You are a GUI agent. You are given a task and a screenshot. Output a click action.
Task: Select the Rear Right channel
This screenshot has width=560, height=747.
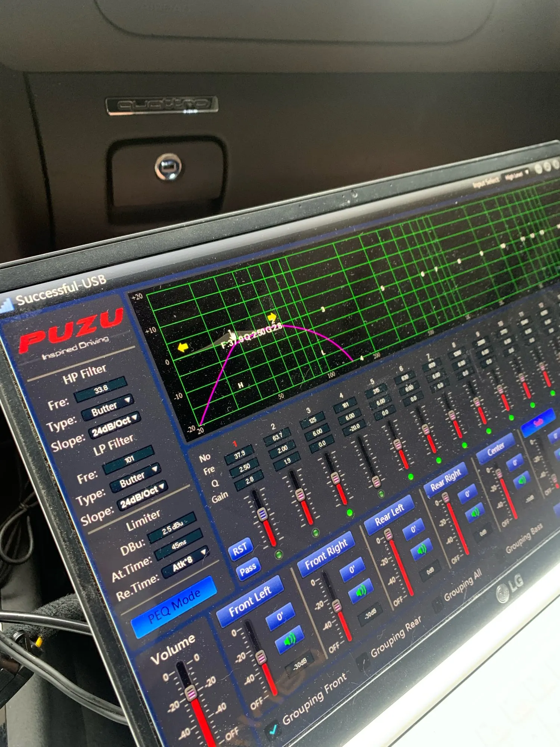coord(446,480)
